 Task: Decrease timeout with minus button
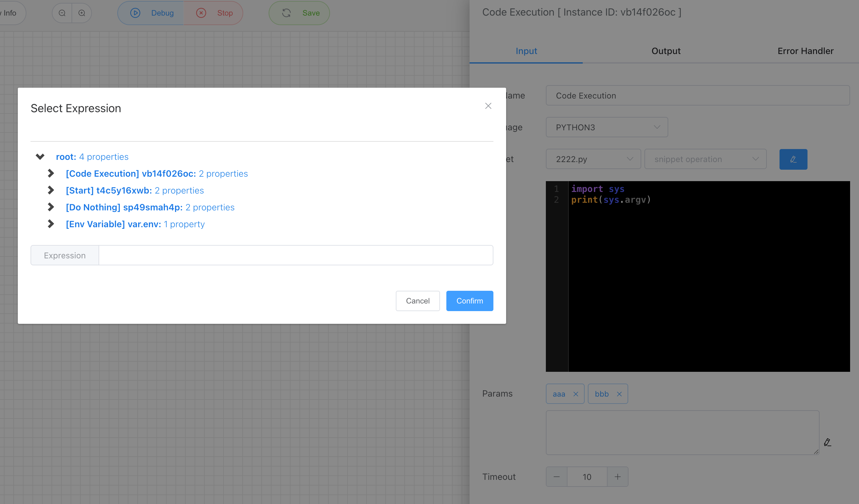point(557,477)
